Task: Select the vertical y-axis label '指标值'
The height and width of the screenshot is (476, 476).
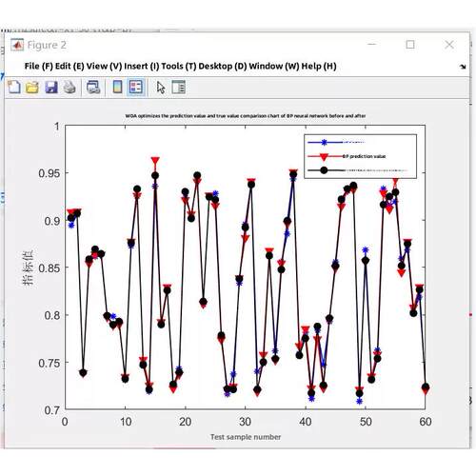Action: [28, 268]
